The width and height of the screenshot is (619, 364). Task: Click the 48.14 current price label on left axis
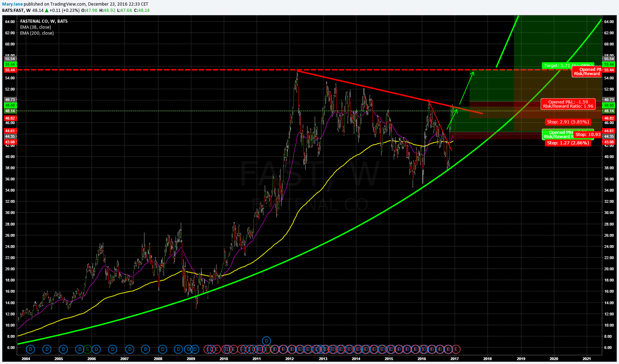(10, 111)
